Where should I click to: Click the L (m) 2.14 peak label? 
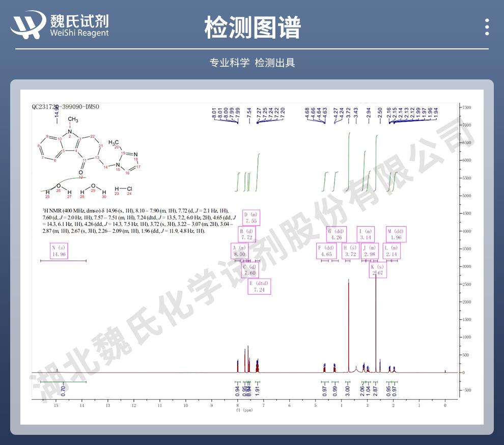click(x=391, y=251)
